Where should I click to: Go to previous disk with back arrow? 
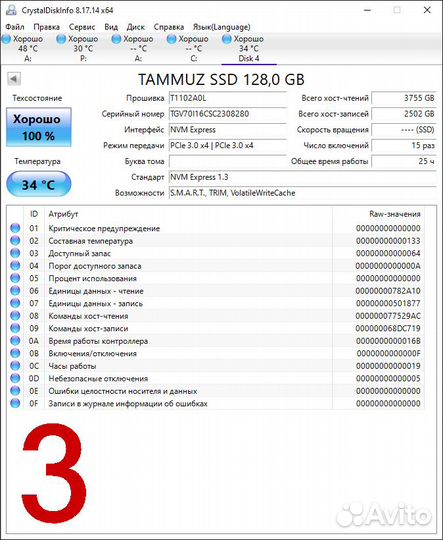click(14, 79)
